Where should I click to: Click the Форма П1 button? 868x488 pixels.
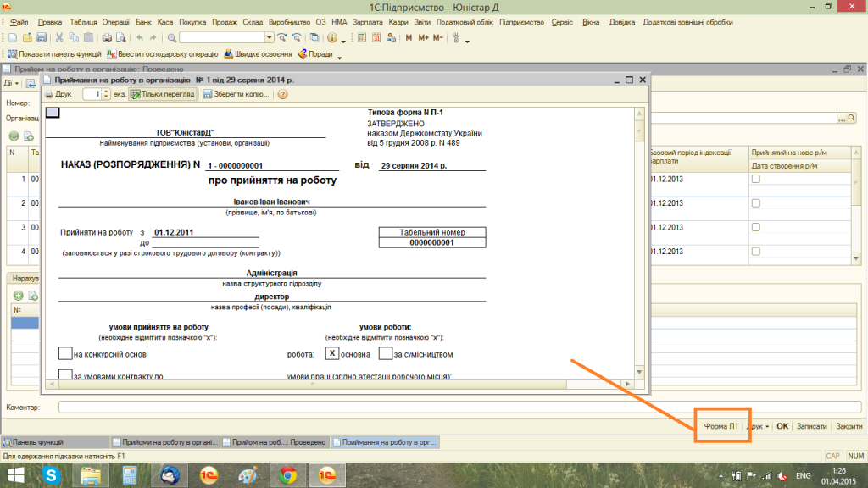click(x=721, y=426)
